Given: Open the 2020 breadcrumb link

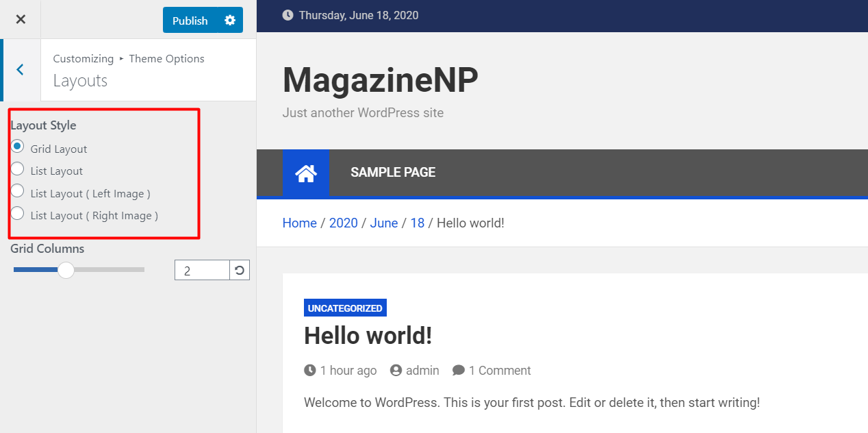Looking at the screenshot, I should click(x=344, y=223).
